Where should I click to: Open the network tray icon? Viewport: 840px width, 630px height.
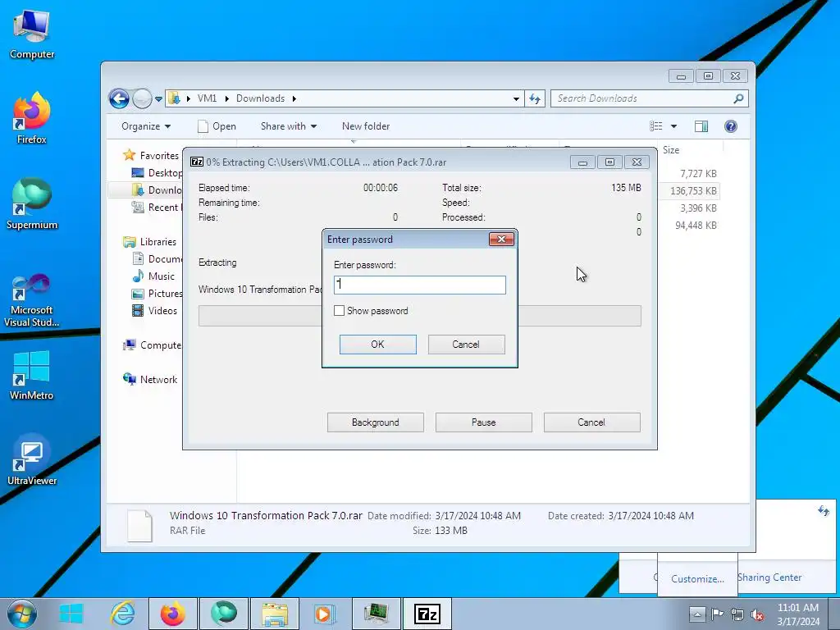point(737,614)
